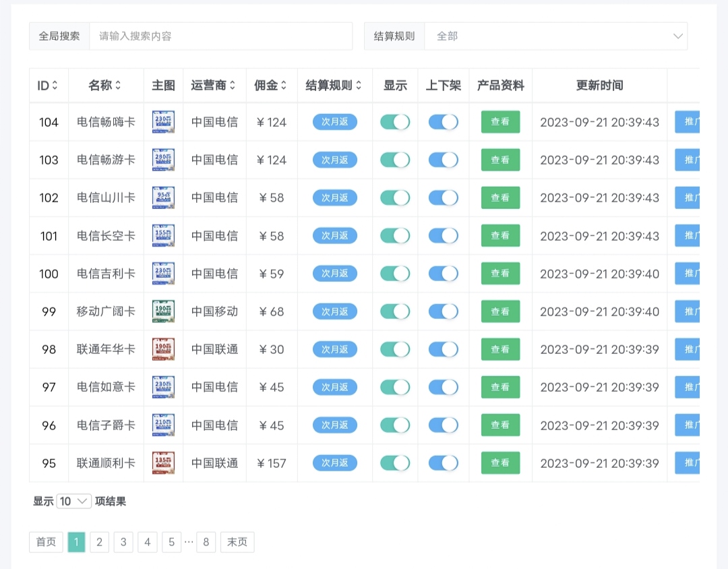Focus the 全局搜索 search input field

pyautogui.click(x=220, y=36)
